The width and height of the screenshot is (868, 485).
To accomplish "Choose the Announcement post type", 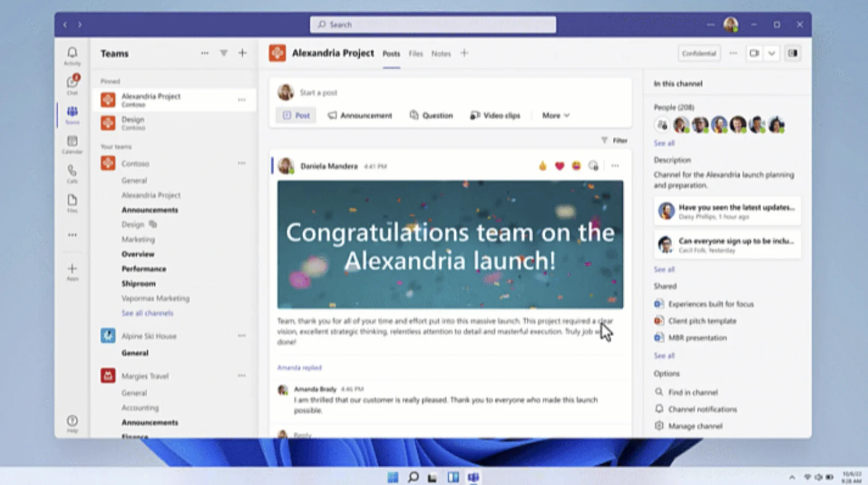I will pyautogui.click(x=360, y=116).
